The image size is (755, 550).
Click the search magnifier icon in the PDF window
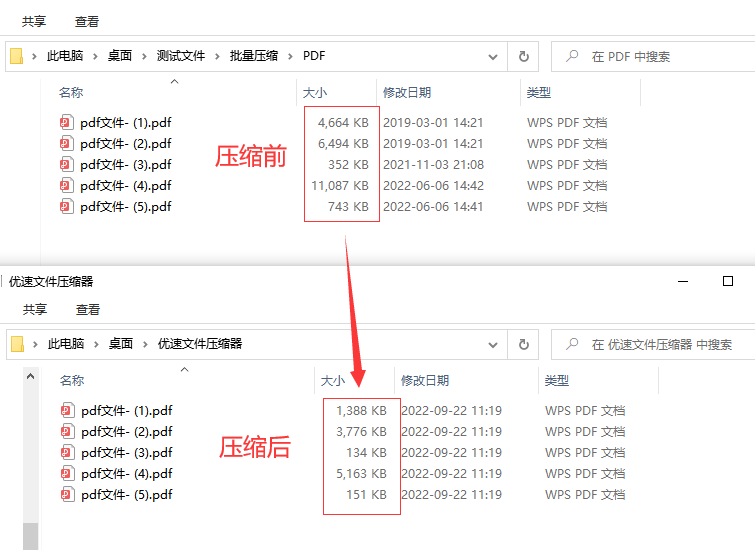[x=572, y=56]
